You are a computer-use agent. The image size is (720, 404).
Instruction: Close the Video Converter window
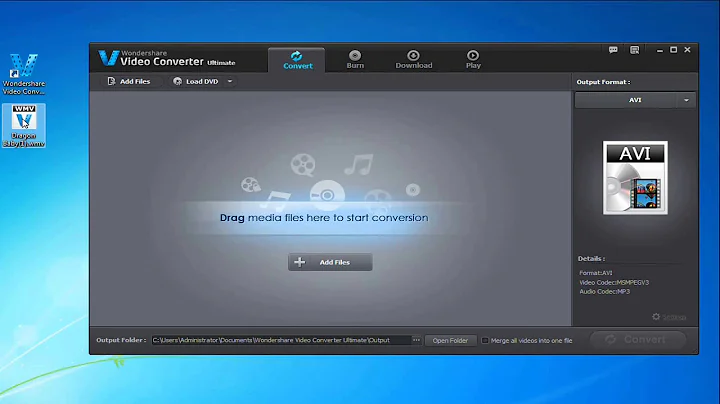pyautogui.click(x=687, y=50)
